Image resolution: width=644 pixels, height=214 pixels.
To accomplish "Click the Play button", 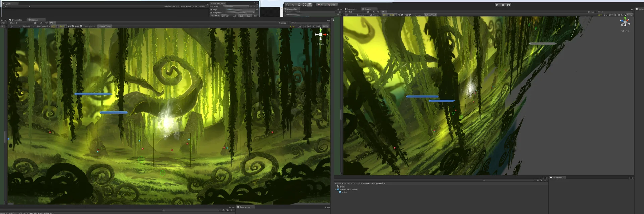I will 497,5.
